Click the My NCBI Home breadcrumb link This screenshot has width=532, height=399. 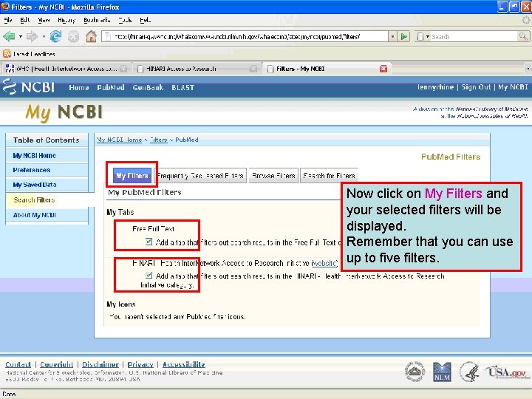point(120,140)
